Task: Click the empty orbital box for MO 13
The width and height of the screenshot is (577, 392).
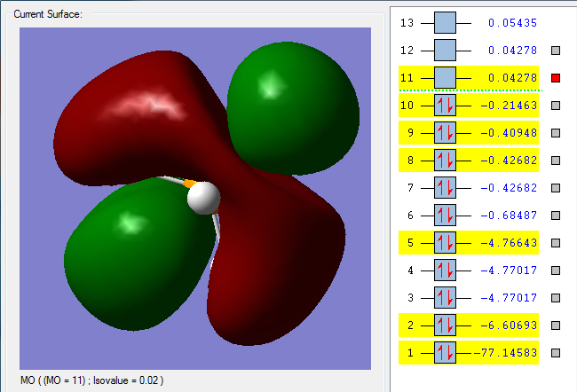Action: coord(445,23)
